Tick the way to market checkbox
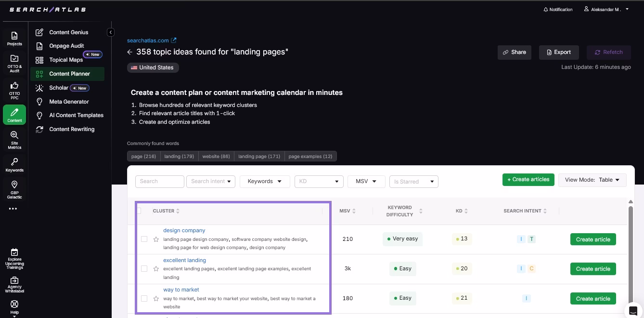The image size is (644, 318). [x=144, y=299]
